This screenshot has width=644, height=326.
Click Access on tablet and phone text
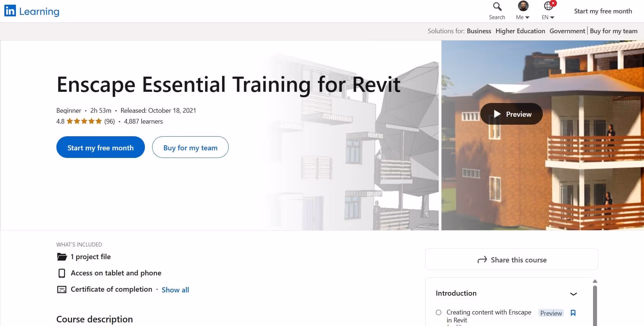coord(116,273)
